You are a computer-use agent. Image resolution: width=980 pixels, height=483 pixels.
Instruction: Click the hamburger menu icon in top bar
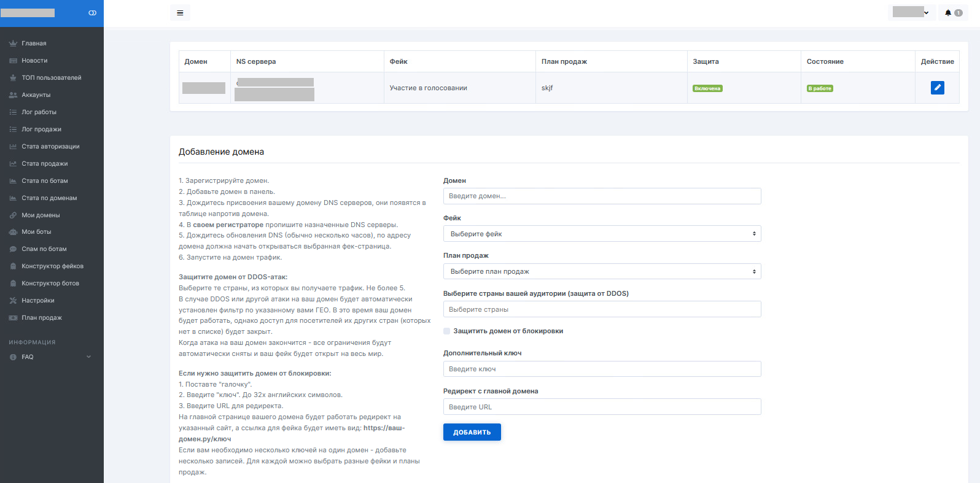(x=180, y=13)
